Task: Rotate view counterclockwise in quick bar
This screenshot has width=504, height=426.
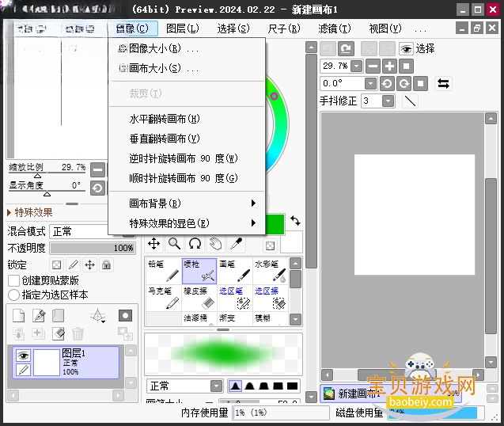Action: pos(387,84)
